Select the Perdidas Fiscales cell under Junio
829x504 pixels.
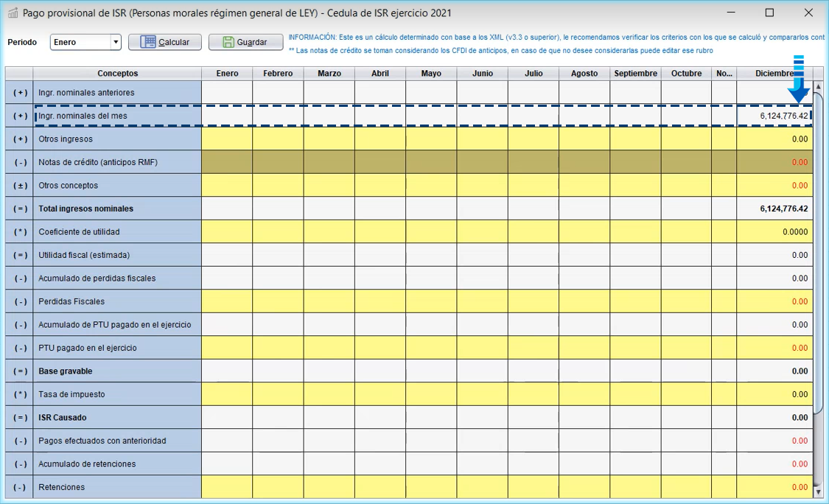point(482,301)
